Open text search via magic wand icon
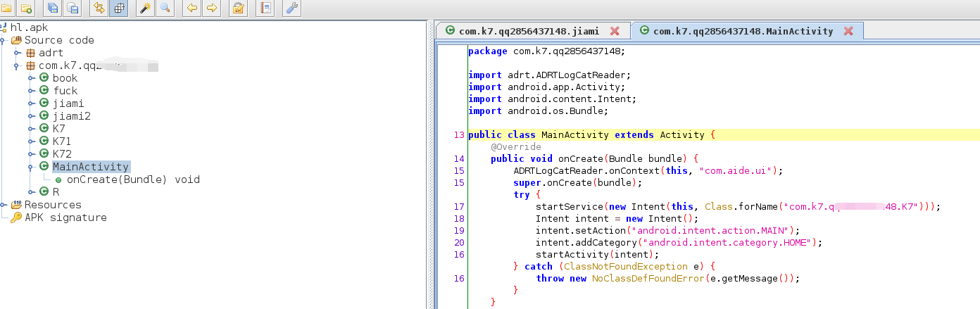The image size is (980, 309). pos(145,8)
